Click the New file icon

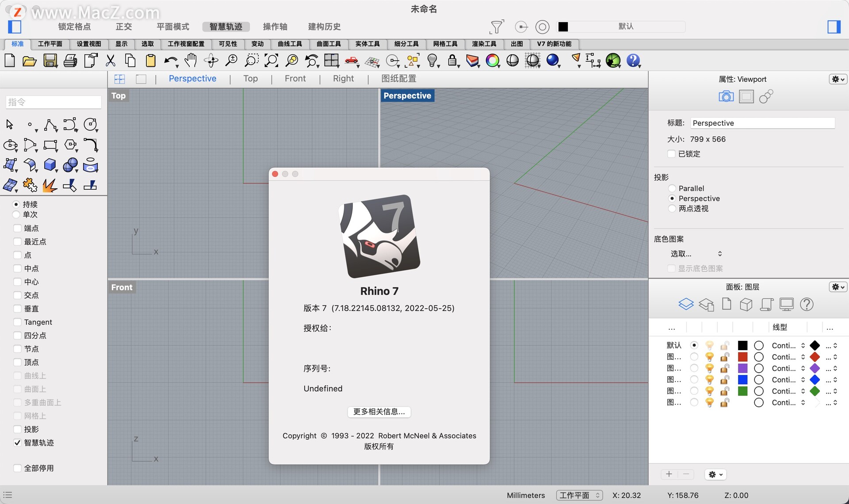10,61
